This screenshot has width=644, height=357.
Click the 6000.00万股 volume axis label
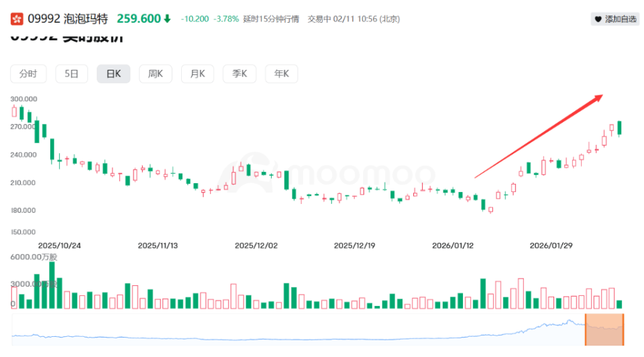coord(34,257)
